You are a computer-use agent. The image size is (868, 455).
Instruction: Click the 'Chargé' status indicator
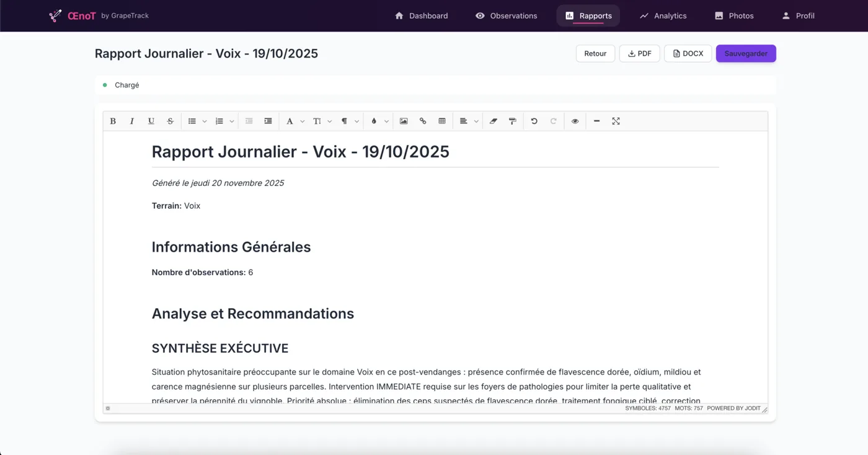[x=121, y=85]
